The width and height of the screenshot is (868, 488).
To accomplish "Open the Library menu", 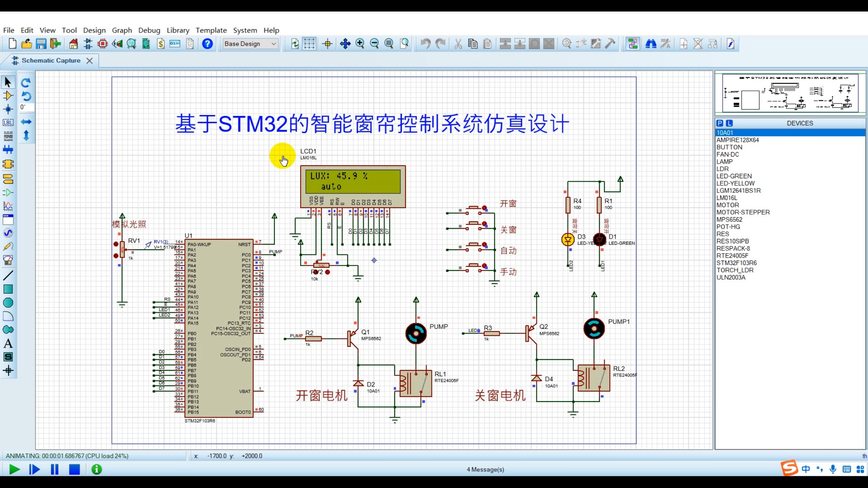I will (x=178, y=30).
